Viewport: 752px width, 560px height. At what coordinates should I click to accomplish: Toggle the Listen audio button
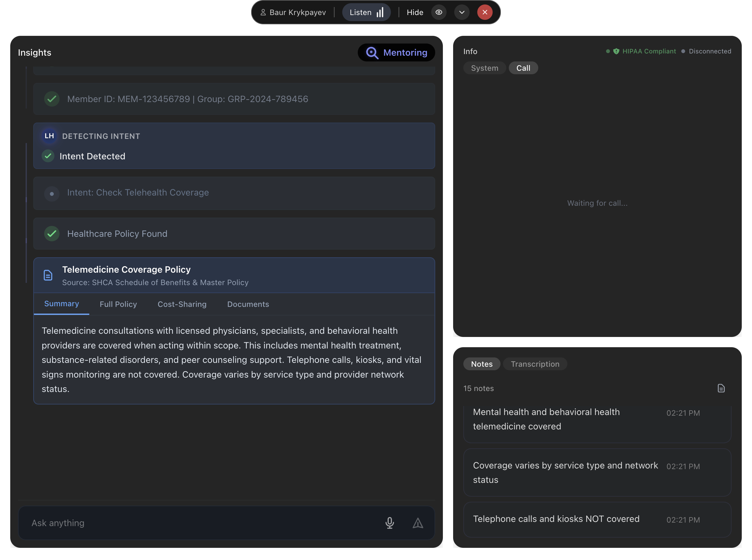click(x=366, y=12)
